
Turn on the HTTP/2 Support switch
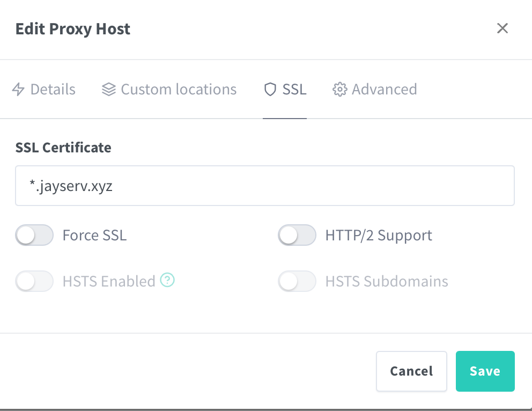(x=297, y=235)
